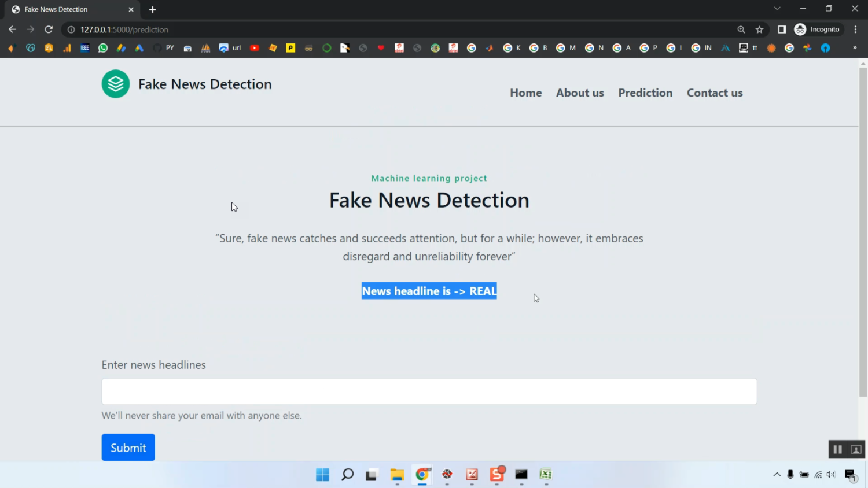Open the browser zoom magnifier icon
Image resolution: width=868 pixels, height=488 pixels.
point(741,29)
